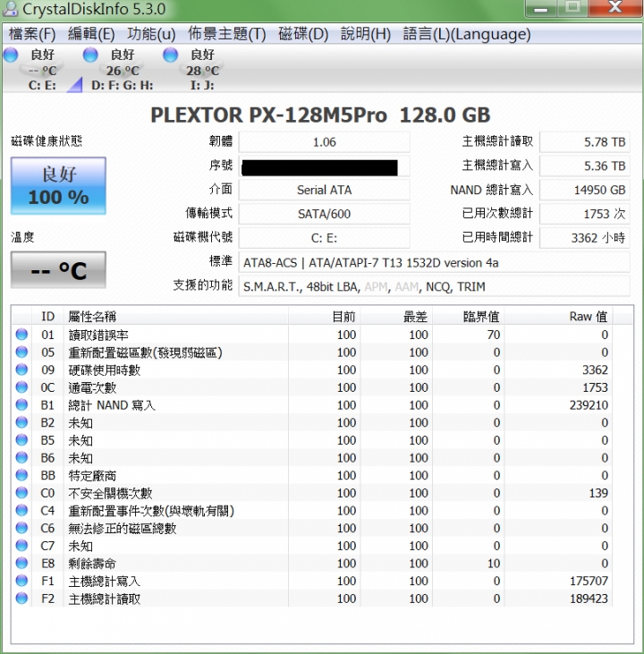This screenshot has width=644, height=654.
Task: Click the blue status dot for attribute 01
Action: click(21, 335)
